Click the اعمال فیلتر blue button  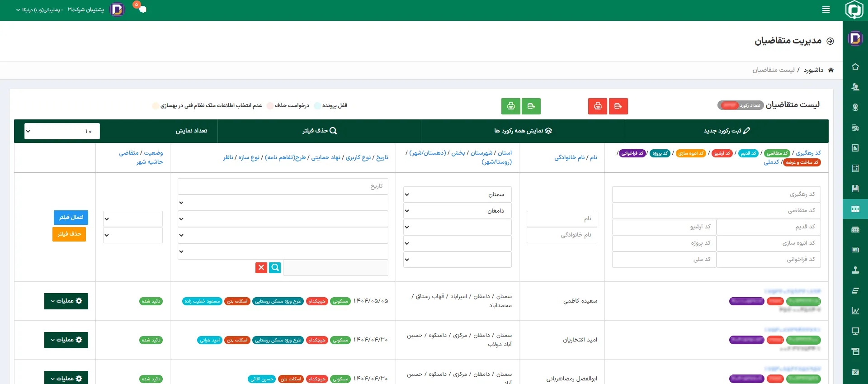coord(71,218)
